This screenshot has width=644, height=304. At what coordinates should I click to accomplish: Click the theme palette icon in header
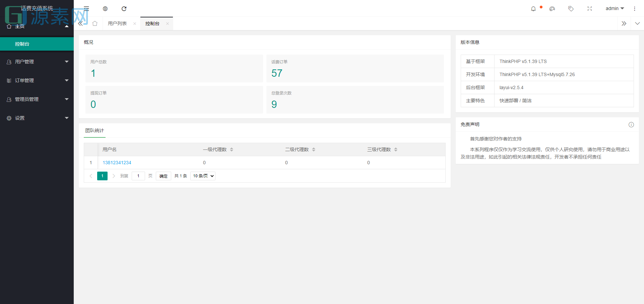[x=552, y=9]
